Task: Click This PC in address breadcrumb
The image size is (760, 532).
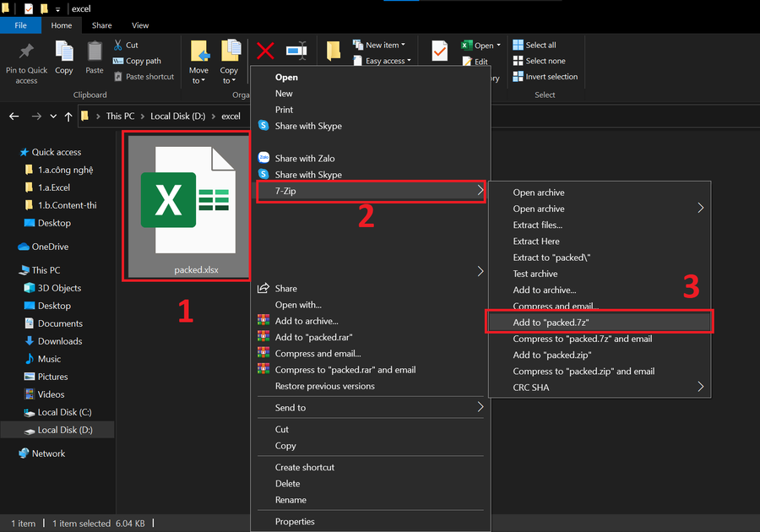Action: tap(120, 117)
